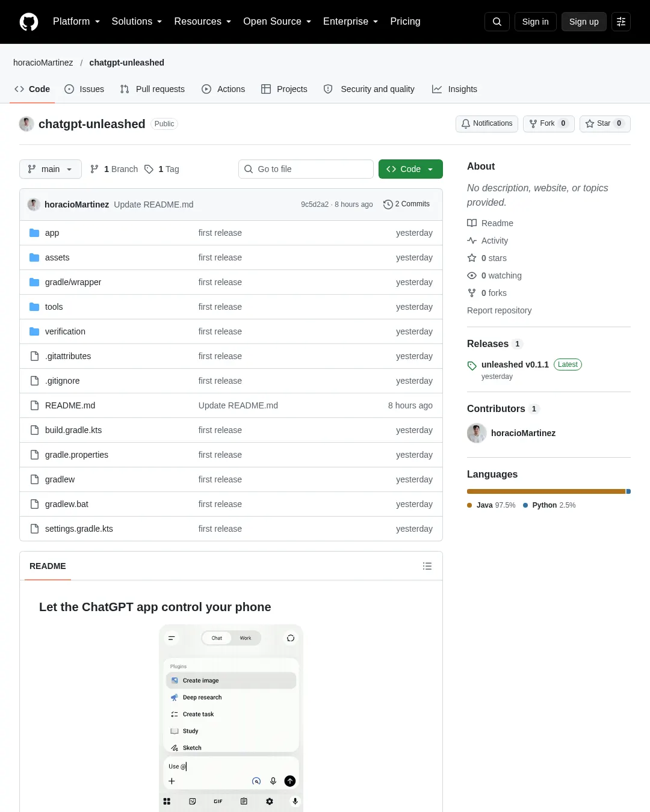
Task: Open the assets folder icon
Action: (34, 257)
